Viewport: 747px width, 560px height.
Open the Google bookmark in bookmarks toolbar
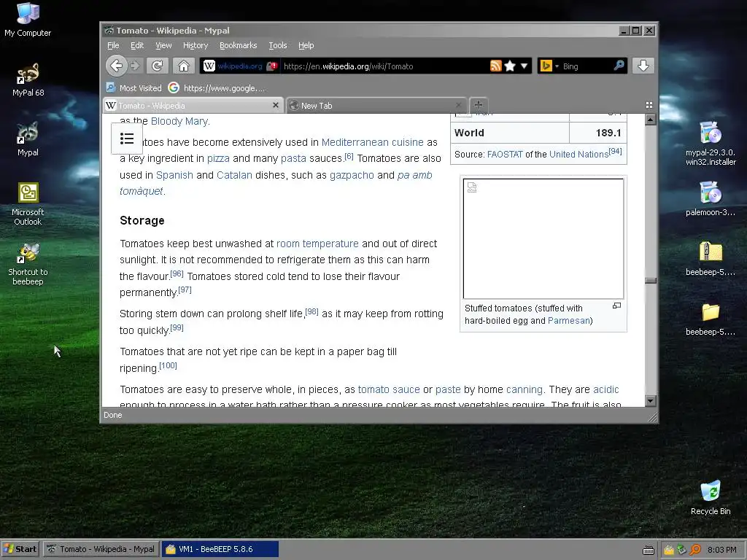216,88
